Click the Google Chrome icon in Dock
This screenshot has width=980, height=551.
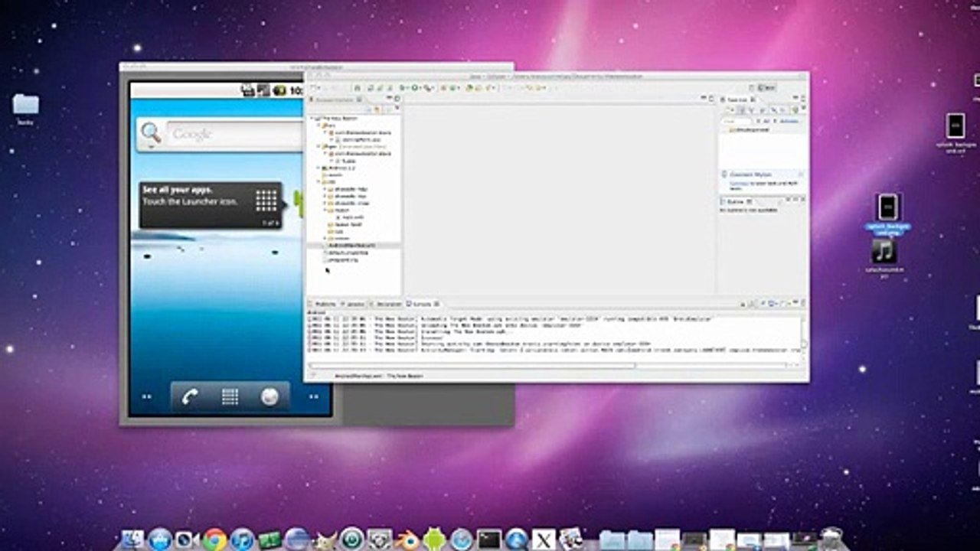[215, 540]
